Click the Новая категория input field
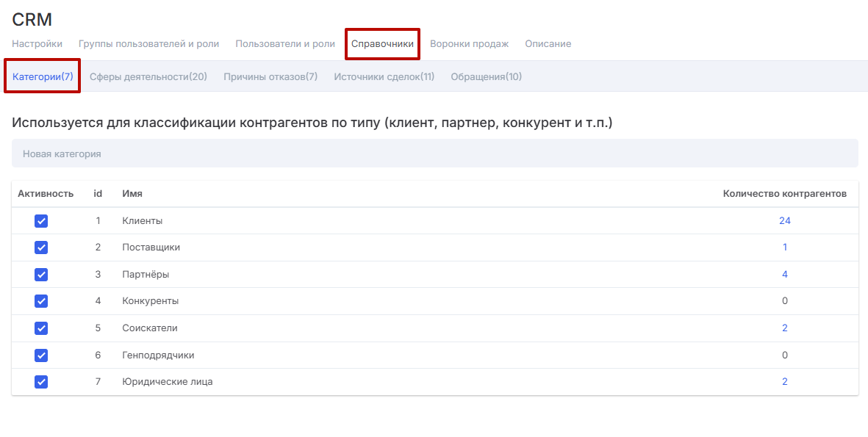The width and height of the screenshot is (868, 437). (x=434, y=154)
